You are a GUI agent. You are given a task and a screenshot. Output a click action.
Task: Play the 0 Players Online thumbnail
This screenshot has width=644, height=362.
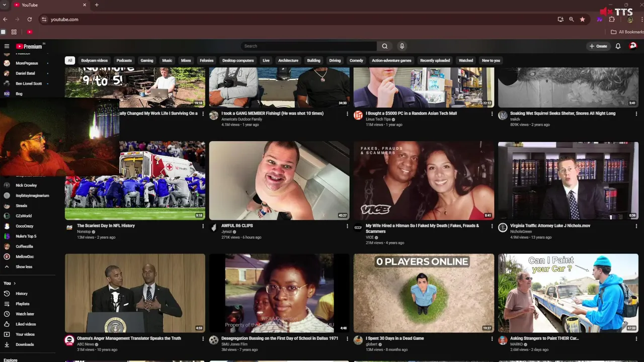coord(424,293)
